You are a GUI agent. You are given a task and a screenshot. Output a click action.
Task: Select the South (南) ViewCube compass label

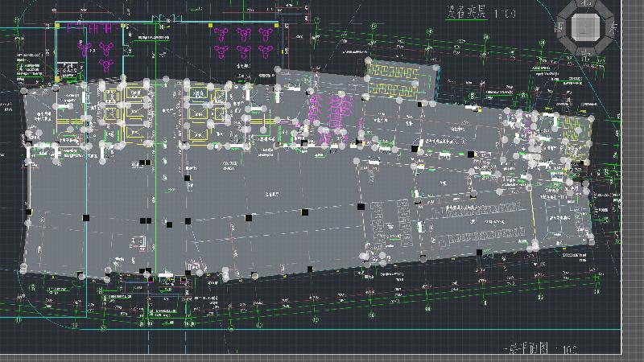tap(586, 56)
